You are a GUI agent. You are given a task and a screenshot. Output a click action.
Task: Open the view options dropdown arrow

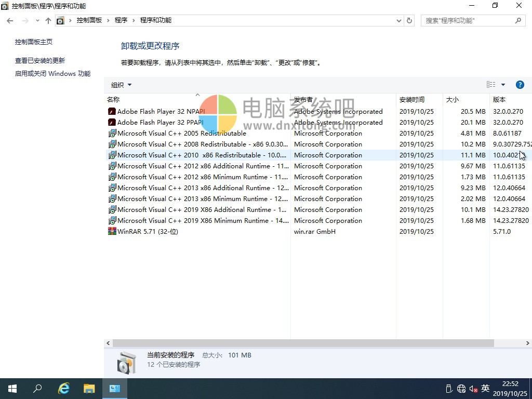coord(503,85)
